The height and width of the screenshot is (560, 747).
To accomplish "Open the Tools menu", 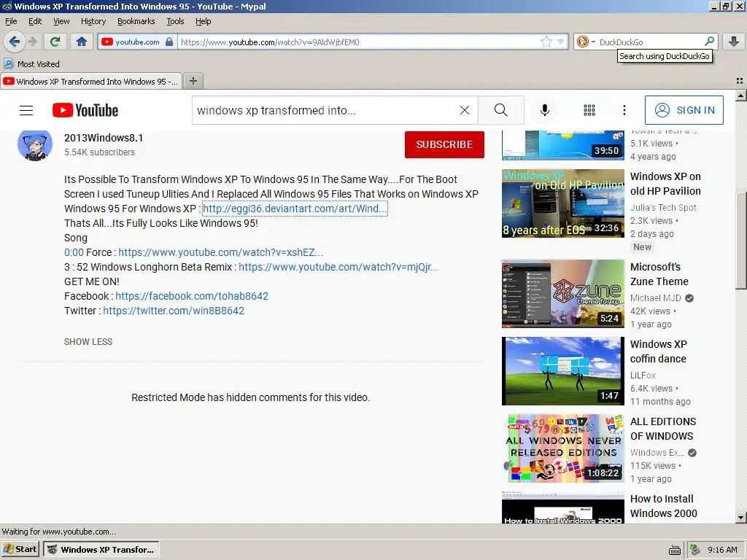I will coord(175,21).
